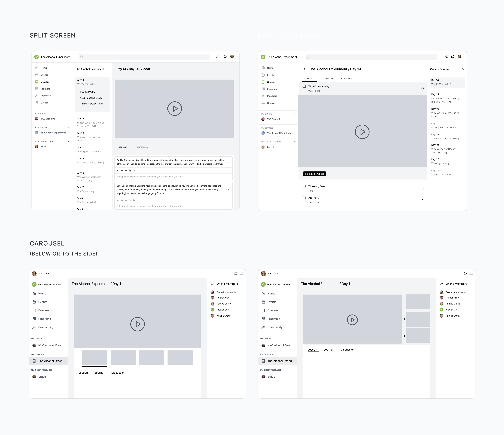Check the 'What's Your Why?' lesson checkbox
The image size is (504, 435).
[x=304, y=87]
